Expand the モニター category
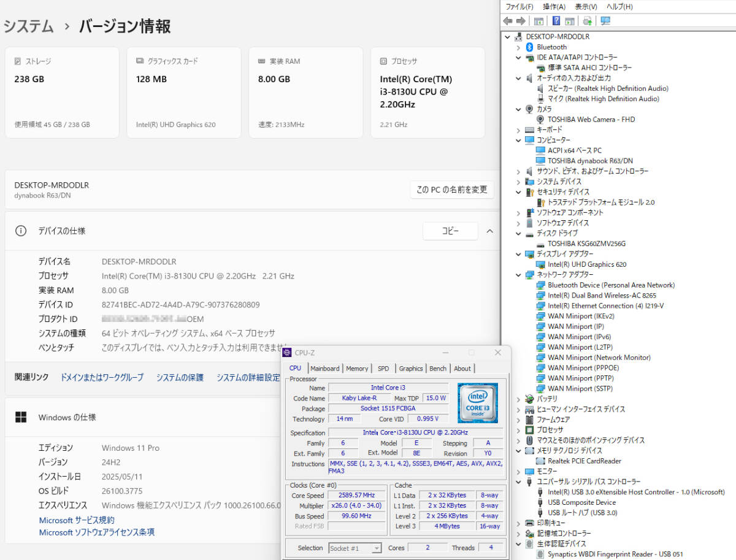This screenshot has width=736, height=560. coord(519,472)
